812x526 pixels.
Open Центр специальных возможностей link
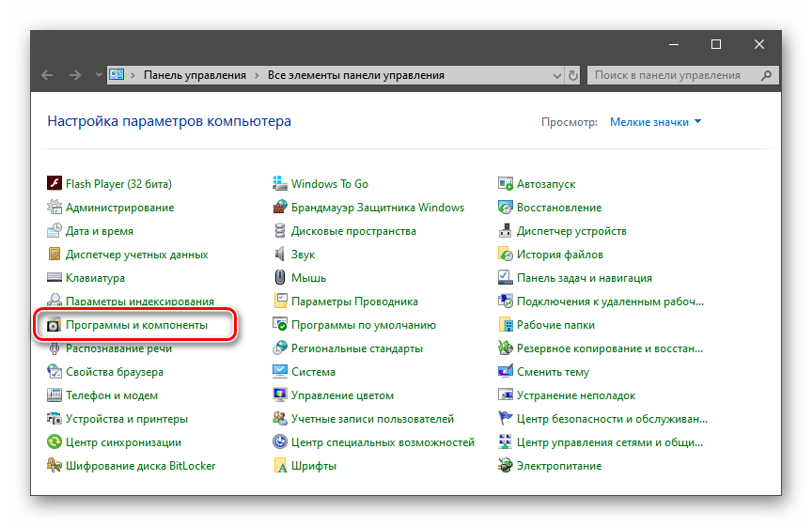point(383,442)
